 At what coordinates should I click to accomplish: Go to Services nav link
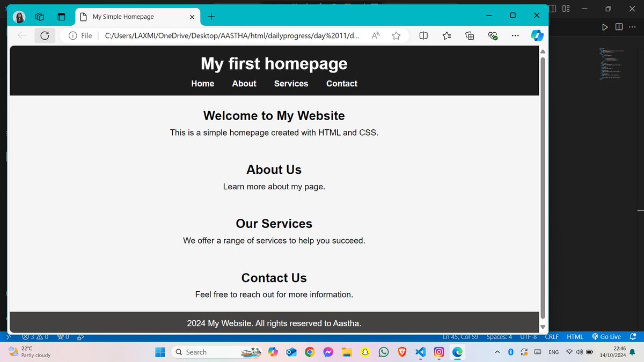tap(291, 84)
